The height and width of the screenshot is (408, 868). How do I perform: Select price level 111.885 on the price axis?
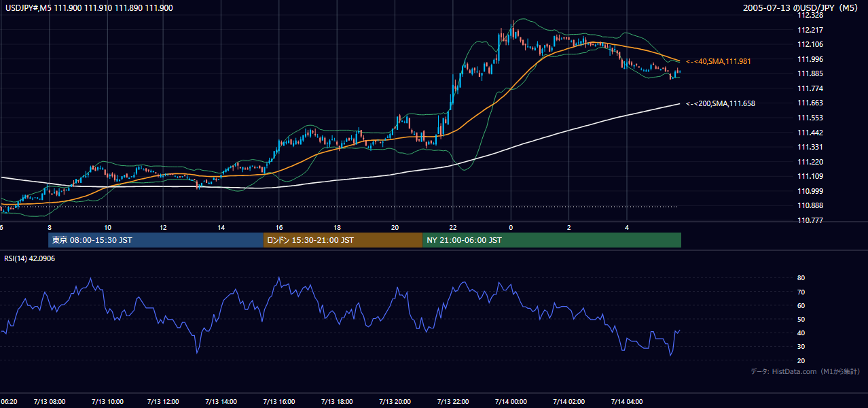coord(810,73)
